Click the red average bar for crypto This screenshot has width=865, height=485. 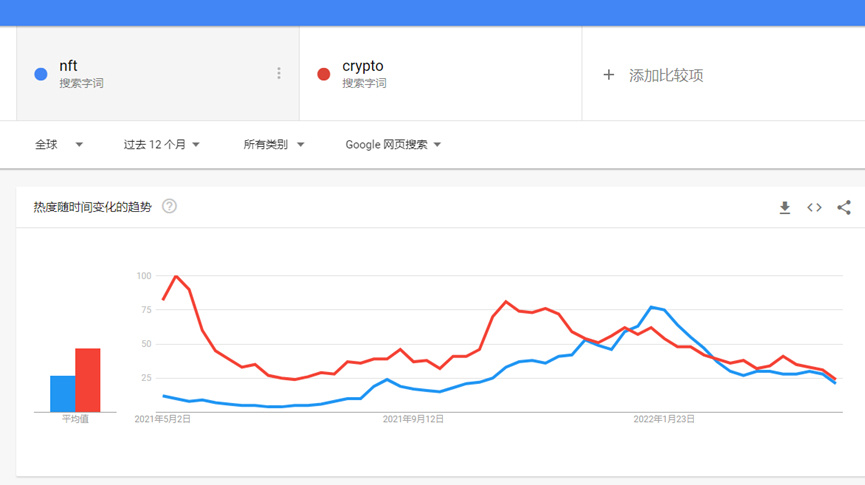point(88,380)
